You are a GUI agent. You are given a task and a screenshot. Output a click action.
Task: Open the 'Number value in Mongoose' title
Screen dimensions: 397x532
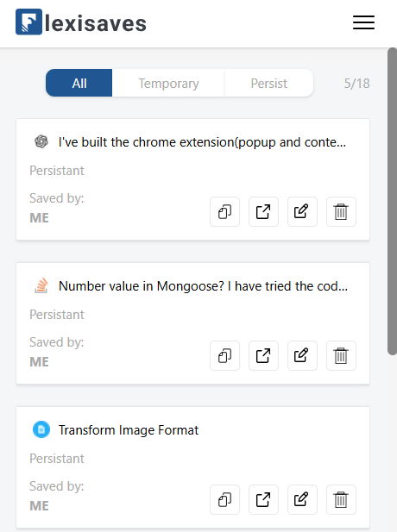pyautogui.click(x=203, y=286)
